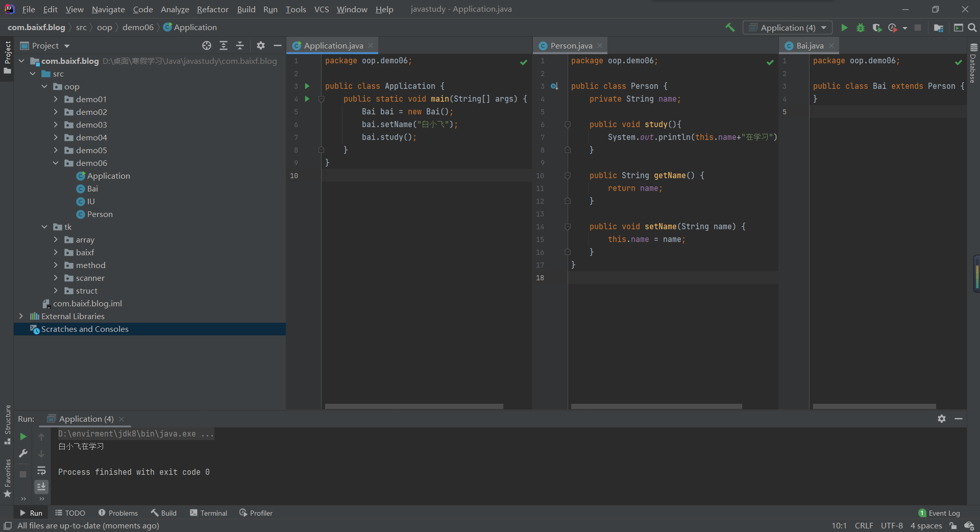Screen dimensions: 980x532
Task: Rerun Application in the Run panel
Action: [x=23, y=437]
